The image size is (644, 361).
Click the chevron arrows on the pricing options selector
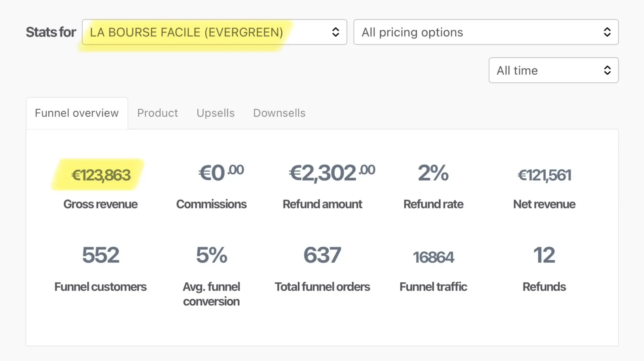[607, 32]
